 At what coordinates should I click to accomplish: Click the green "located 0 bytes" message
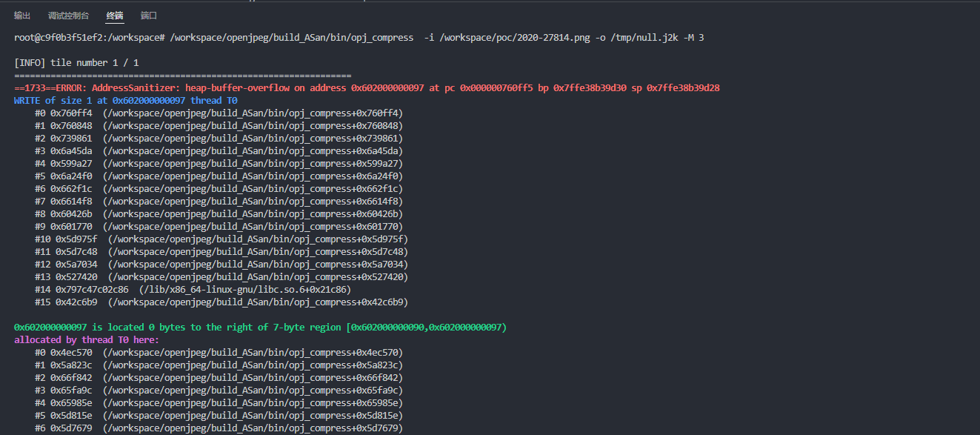pyautogui.click(x=260, y=328)
